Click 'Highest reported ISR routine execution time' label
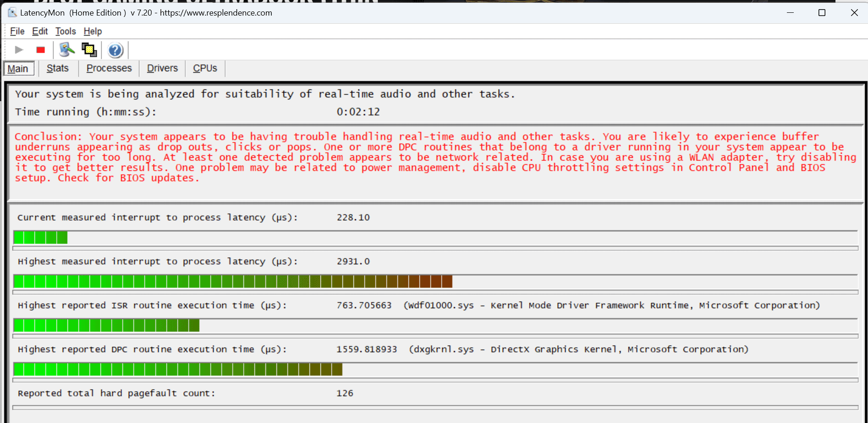Screen dimensions: 868x423 tap(152, 305)
